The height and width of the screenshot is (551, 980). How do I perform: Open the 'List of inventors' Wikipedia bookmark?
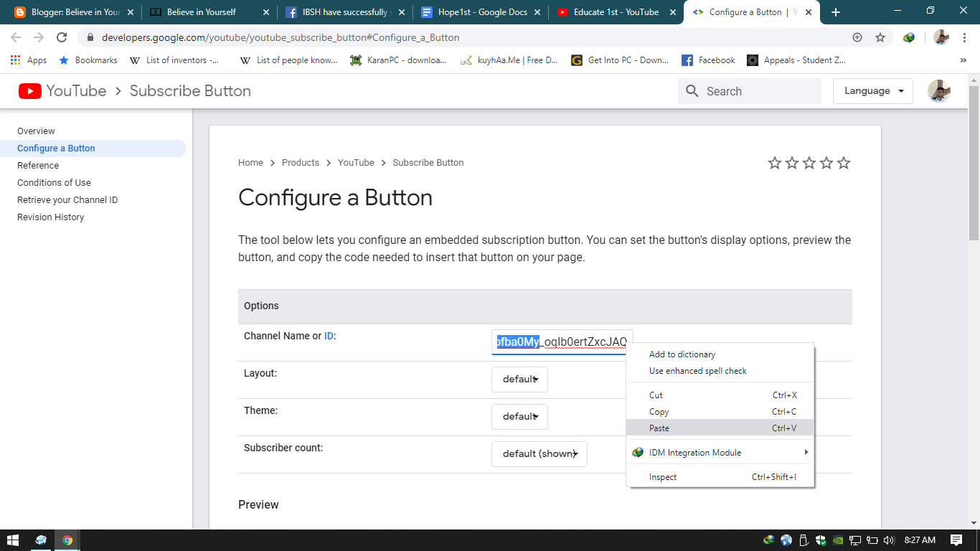tap(174, 60)
